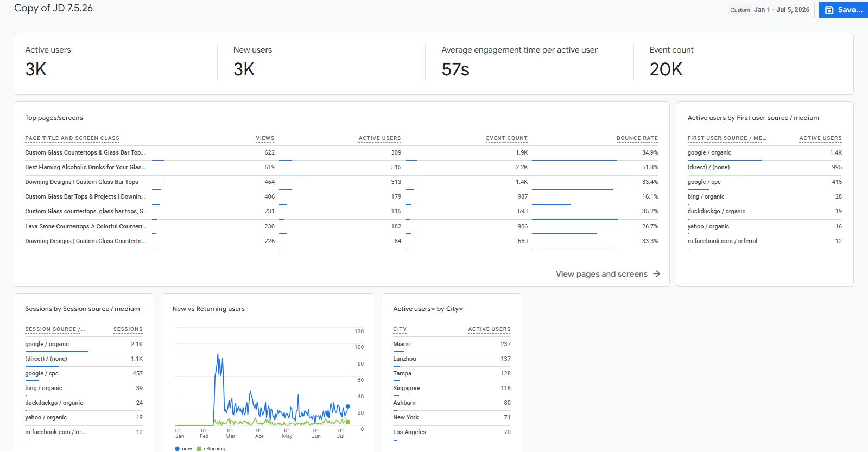Image resolution: width=868 pixels, height=452 pixels.
Task: Click m.facebook.com / referral in the First user source table
Action: coord(722,241)
